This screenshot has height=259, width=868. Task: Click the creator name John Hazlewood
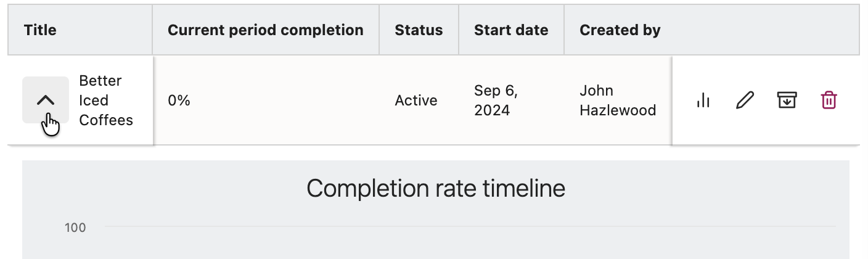click(x=617, y=101)
